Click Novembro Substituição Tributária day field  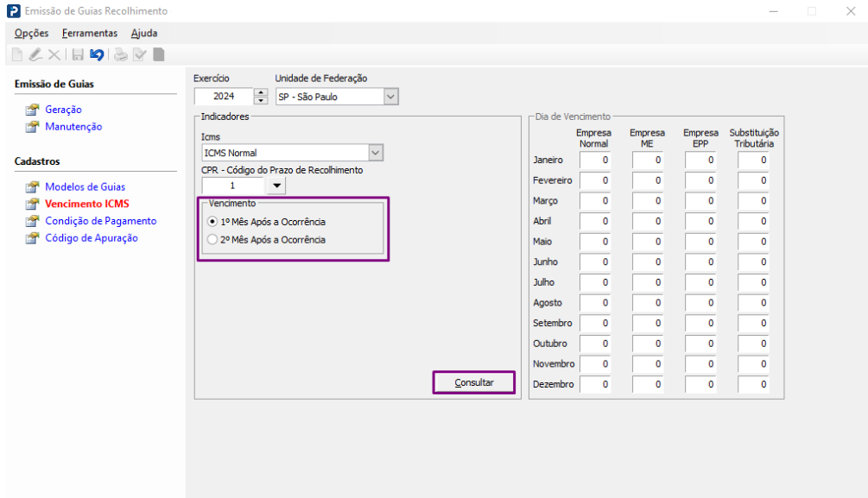click(753, 364)
